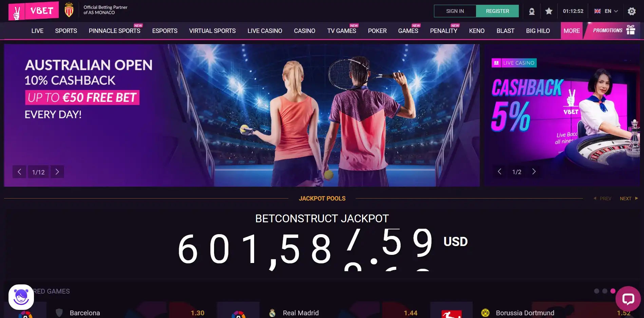Viewport: 644px width, 318px height.
Task: Click Next in Jackpot Pools
Action: point(629,199)
